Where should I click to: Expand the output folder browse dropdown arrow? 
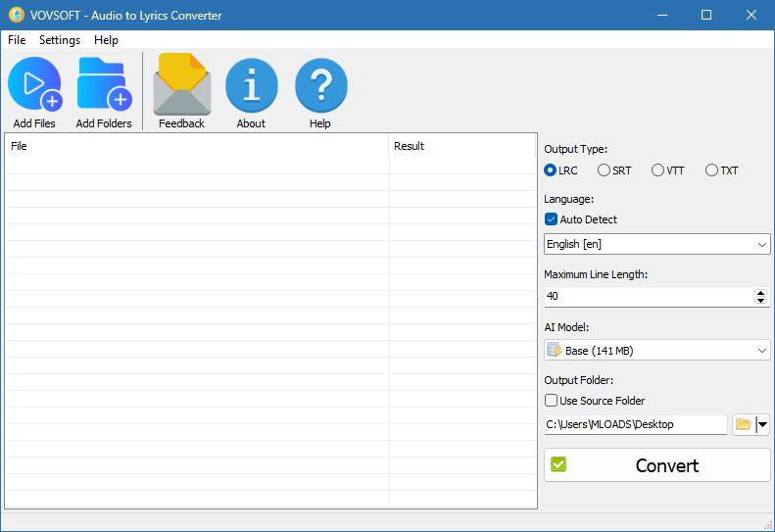(762, 424)
